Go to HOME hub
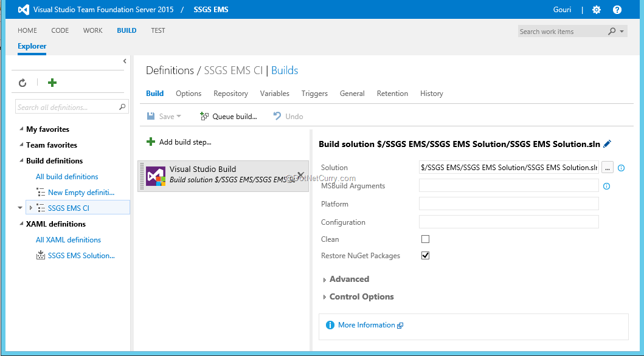 pos(27,30)
